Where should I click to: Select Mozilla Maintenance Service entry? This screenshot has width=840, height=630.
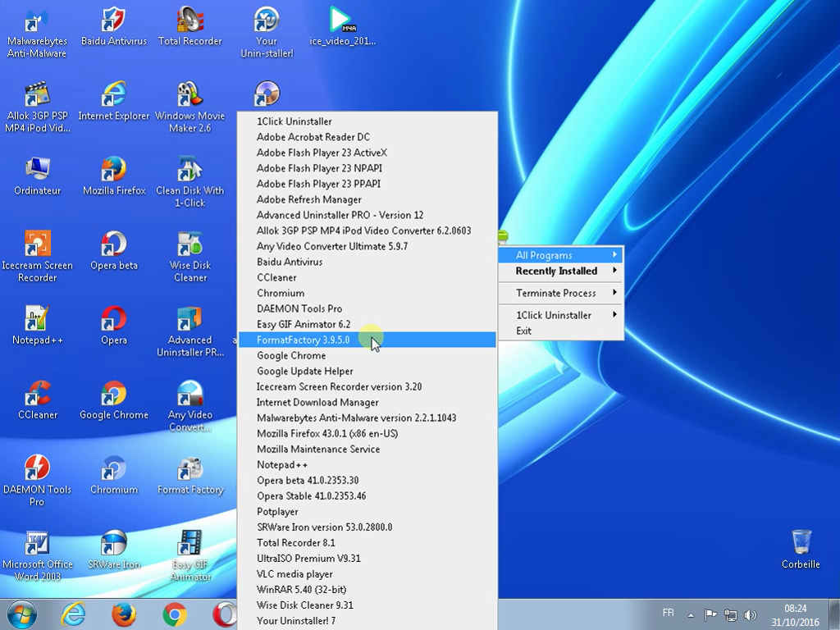[367, 449]
